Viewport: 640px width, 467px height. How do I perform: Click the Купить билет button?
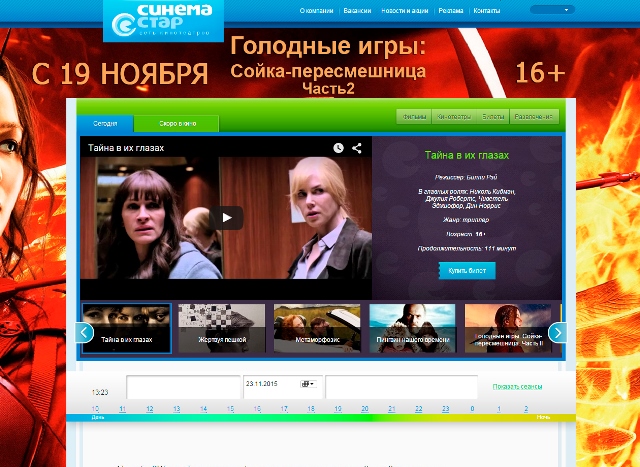point(467,271)
